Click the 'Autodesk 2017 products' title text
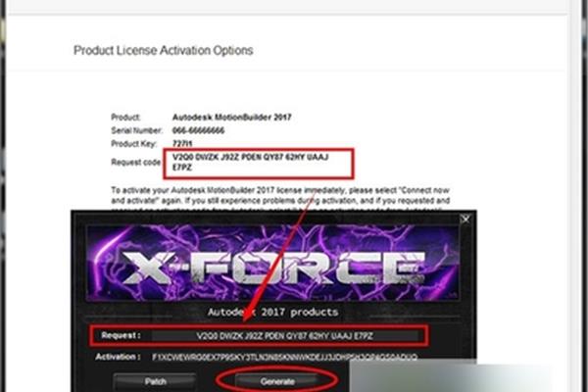This screenshot has height=392, width=588. pyautogui.click(x=273, y=312)
